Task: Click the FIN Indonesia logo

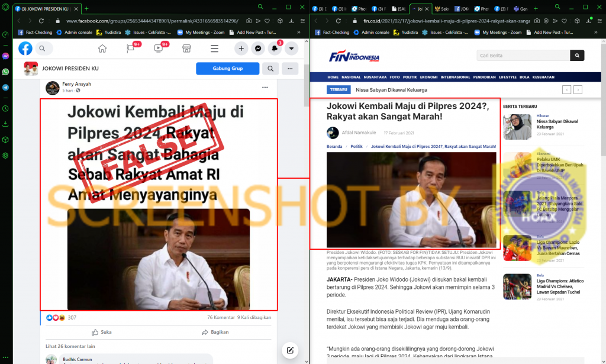Action: [x=354, y=57]
